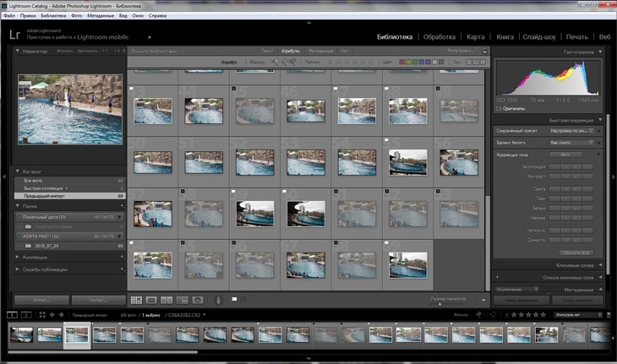Viewport: 617px width, 364px height.
Task: Filter by rejected marker in attribute bar
Action: click(x=292, y=62)
